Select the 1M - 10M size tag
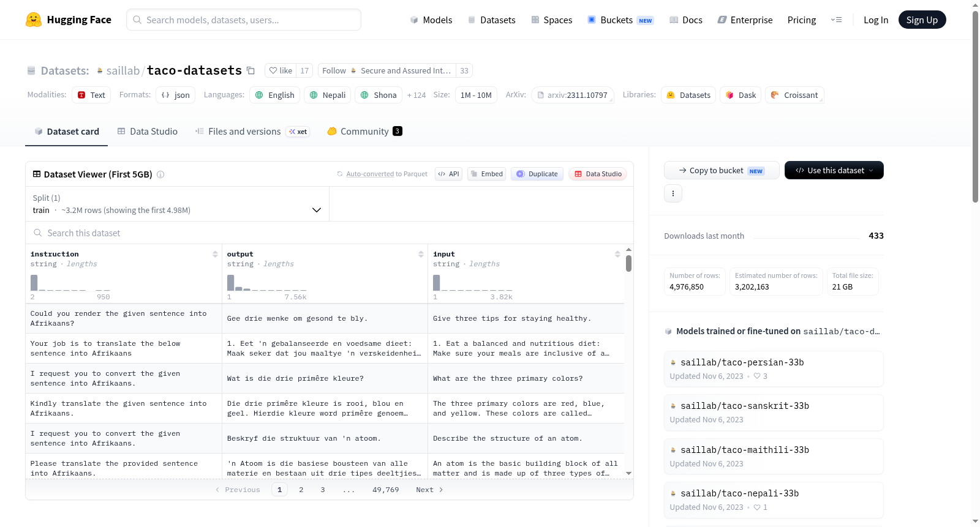 point(476,95)
